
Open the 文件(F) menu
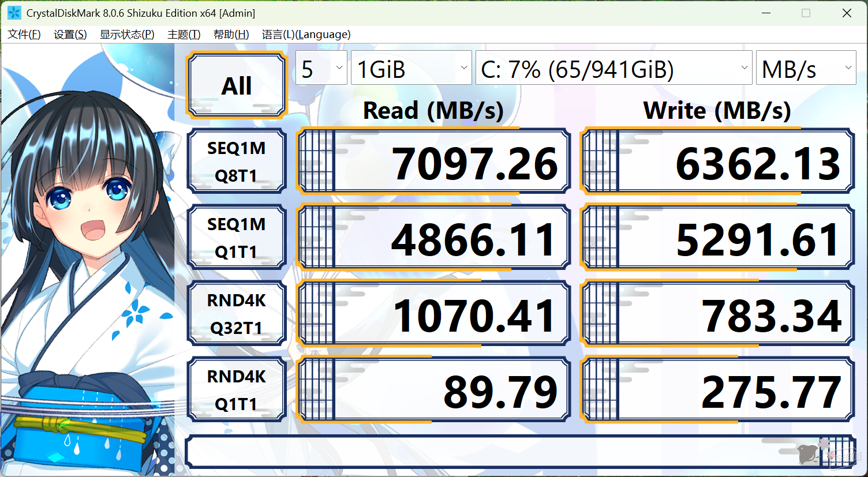point(24,35)
